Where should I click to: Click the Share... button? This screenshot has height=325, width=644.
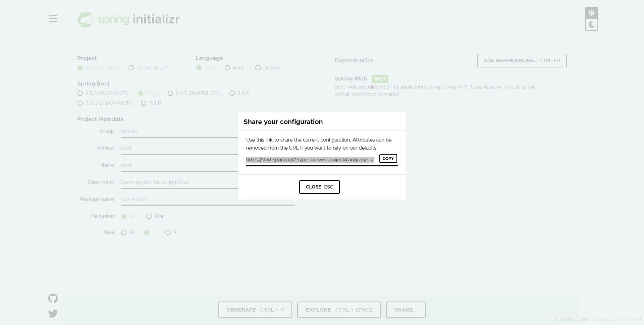pyautogui.click(x=406, y=310)
